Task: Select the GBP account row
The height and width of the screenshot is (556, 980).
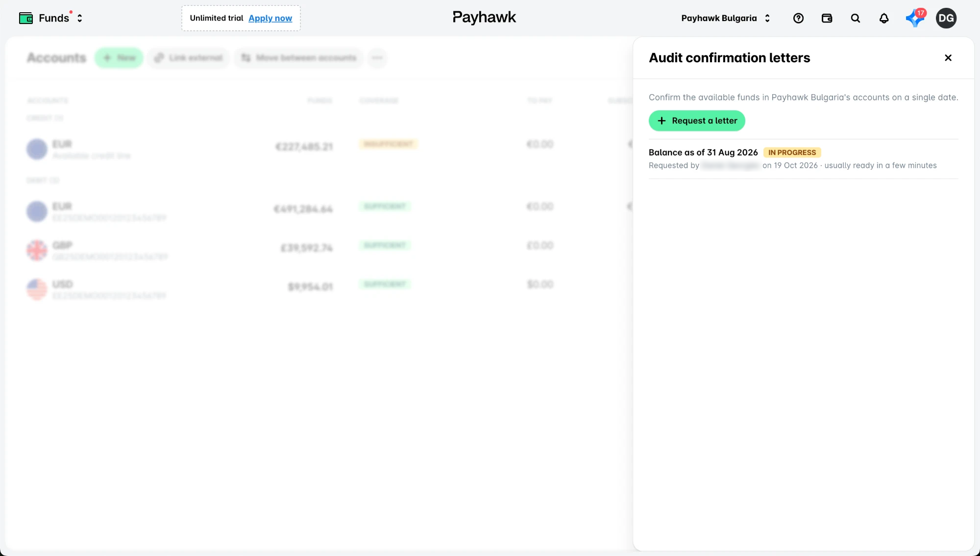Action: pyautogui.click(x=318, y=250)
